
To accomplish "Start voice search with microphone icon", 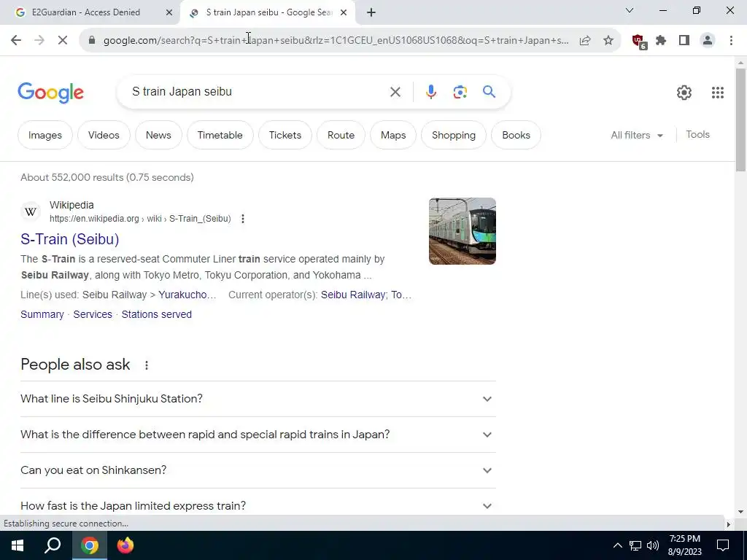I will click(430, 92).
